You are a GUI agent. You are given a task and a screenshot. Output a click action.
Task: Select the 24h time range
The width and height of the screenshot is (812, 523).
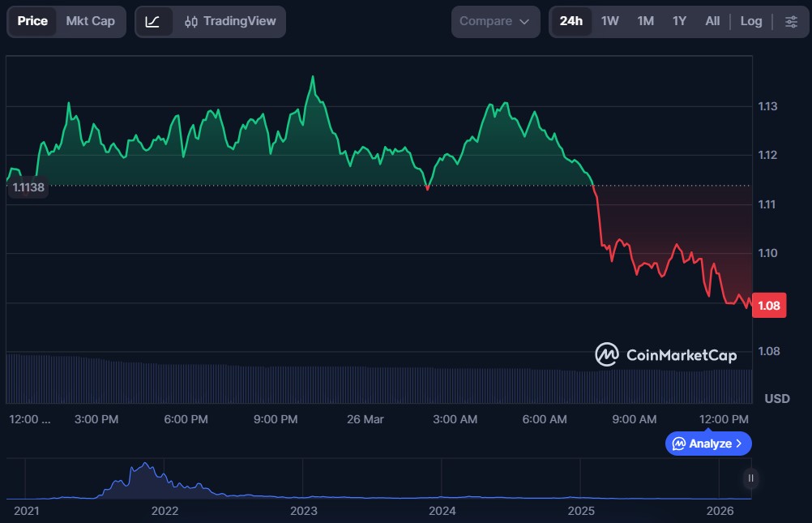coord(571,21)
